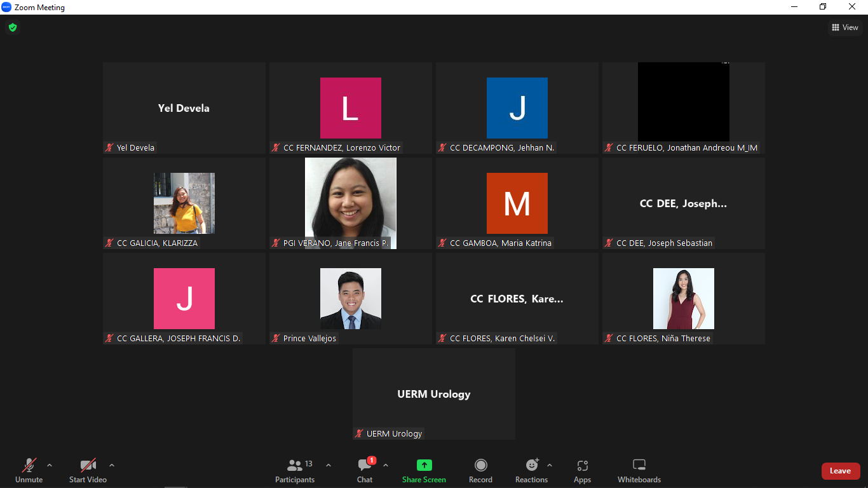
Task: Select CC GALICIA, KLARIZZA profile photo
Action: pyautogui.click(x=184, y=203)
